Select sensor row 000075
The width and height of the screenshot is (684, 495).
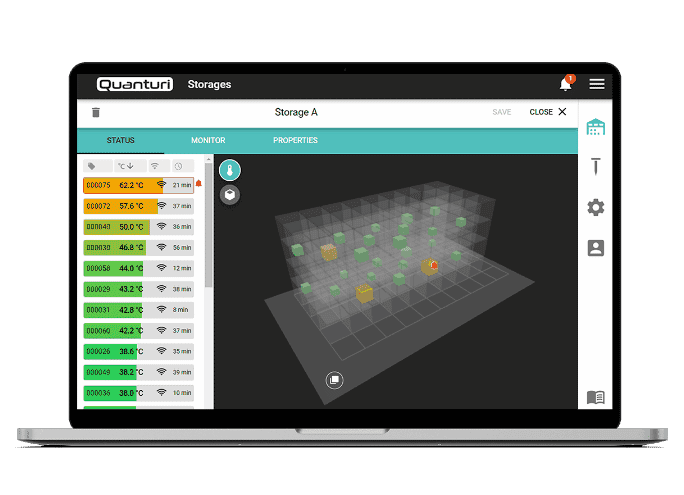tap(138, 185)
